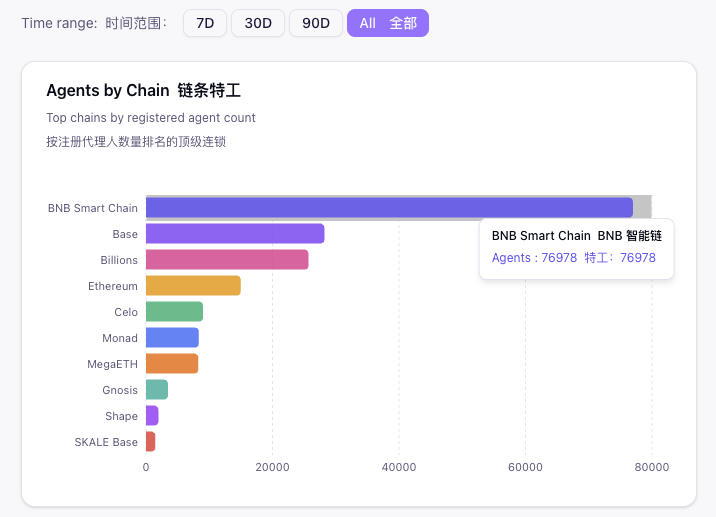
Task: Click the Ethereum yellow bar
Action: [x=193, y=286]
